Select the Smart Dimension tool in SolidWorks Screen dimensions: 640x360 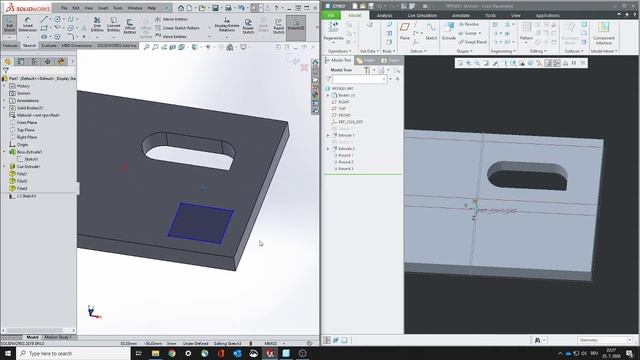pyautogui.click(x=28, y=25)
